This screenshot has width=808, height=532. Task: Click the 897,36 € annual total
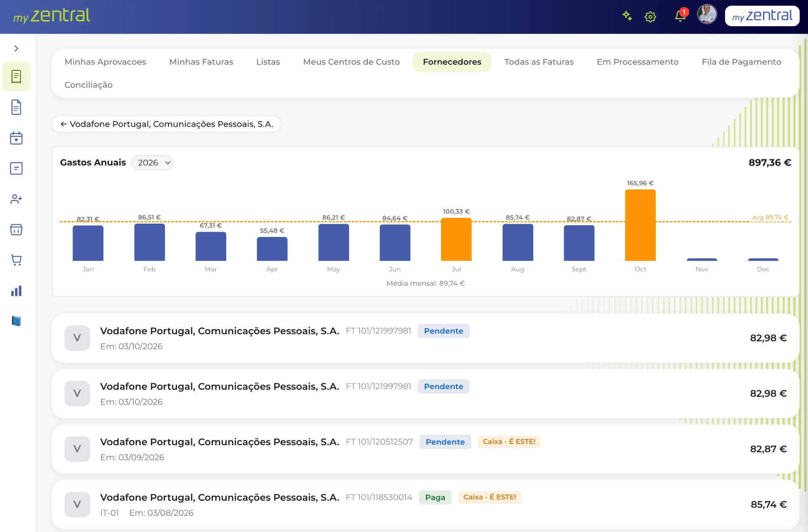tap(770, 163)
